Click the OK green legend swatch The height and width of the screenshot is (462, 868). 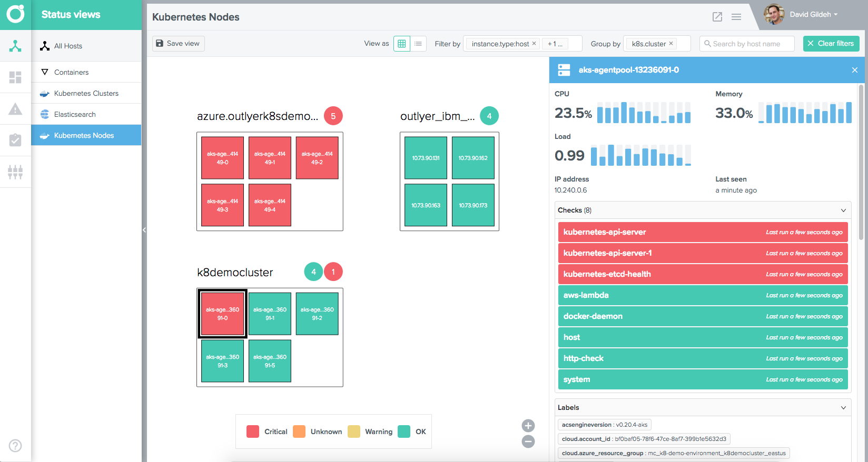404,431
